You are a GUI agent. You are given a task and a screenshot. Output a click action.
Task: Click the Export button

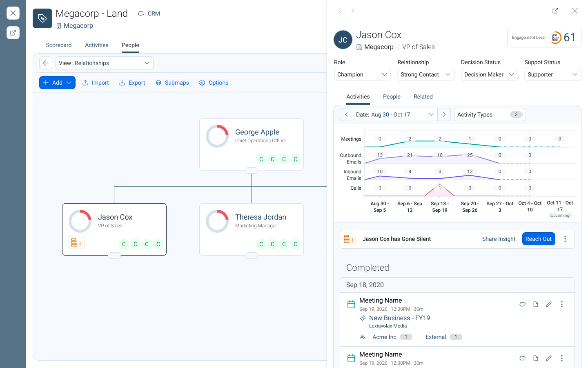pos(132,83)
